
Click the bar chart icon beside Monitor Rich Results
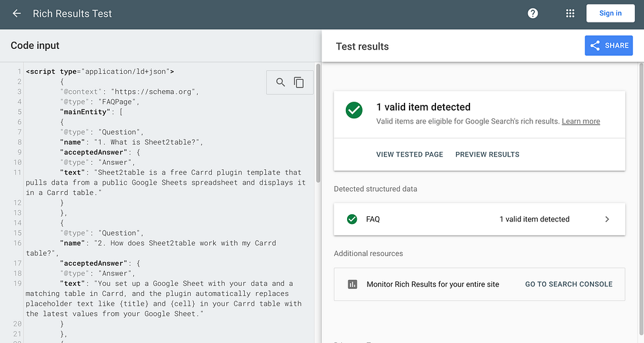[x=352, y=284]
